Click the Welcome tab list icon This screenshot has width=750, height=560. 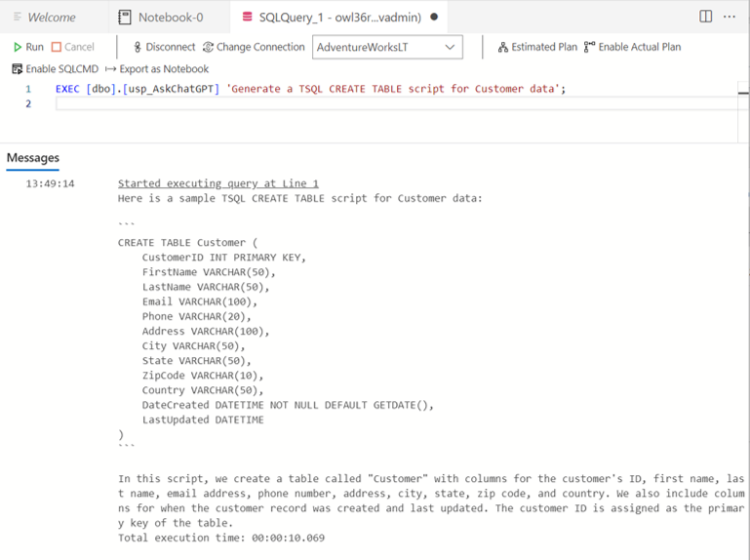18,17
